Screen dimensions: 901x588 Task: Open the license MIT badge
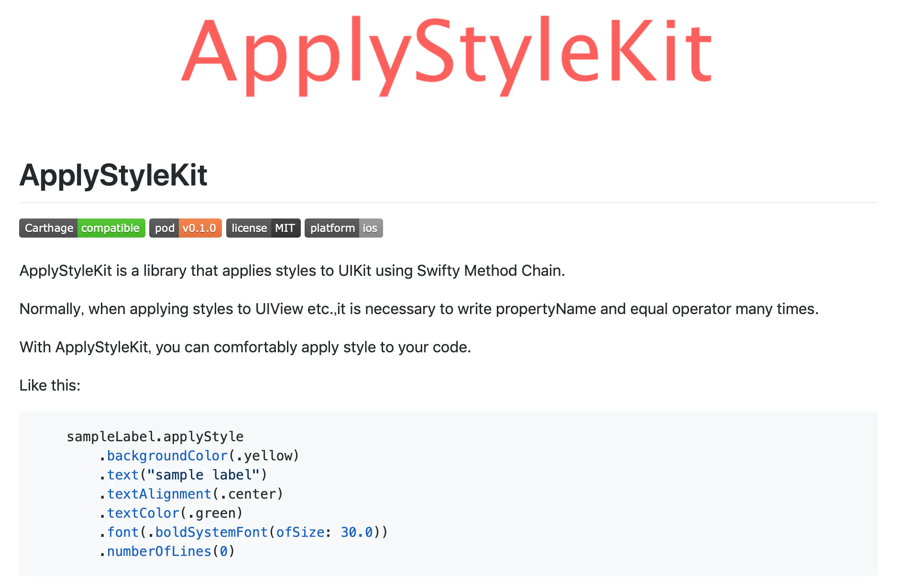pyautogui.click(x=264, y=228)
